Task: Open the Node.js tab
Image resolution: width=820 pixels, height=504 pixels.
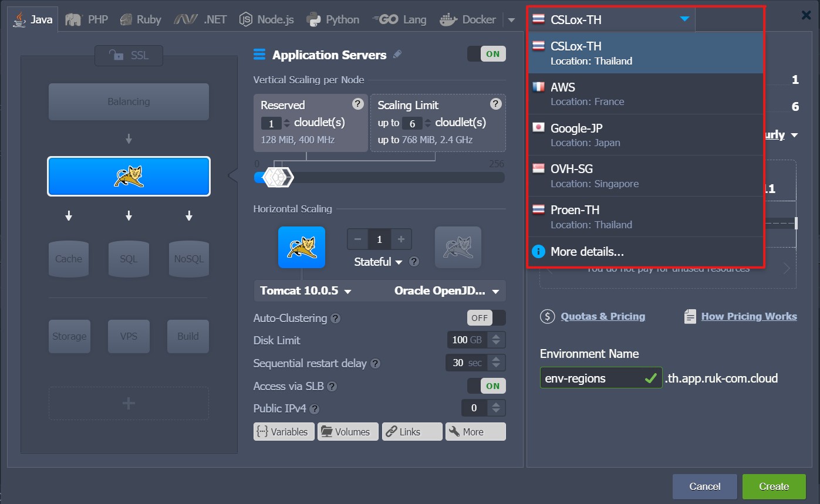Action: pos(266,19)
